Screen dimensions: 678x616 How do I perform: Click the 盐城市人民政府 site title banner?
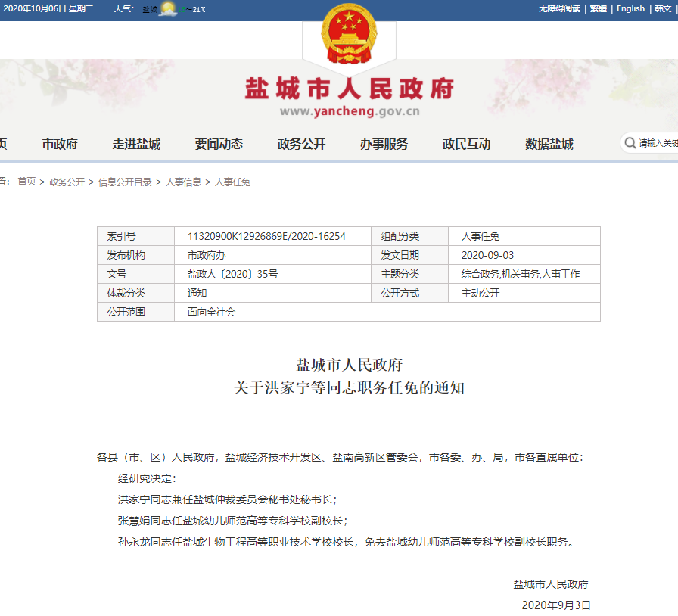coord(350,89)
